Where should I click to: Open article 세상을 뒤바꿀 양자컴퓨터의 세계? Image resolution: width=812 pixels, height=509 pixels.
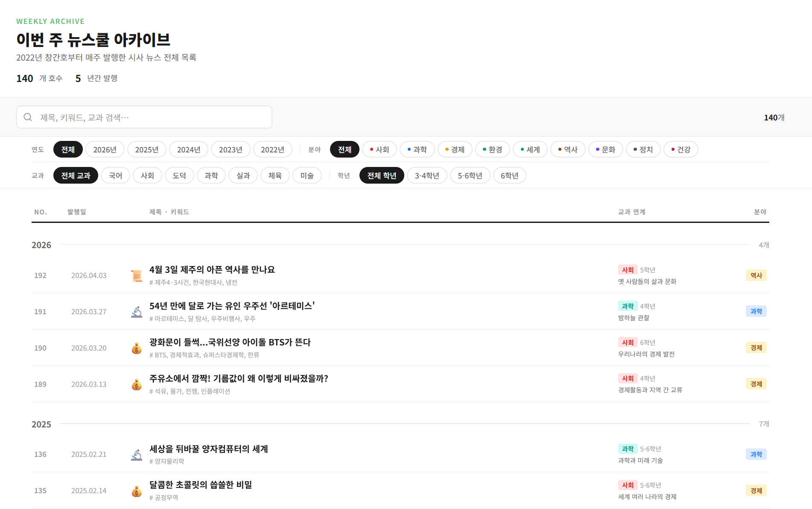click(208, 449)
